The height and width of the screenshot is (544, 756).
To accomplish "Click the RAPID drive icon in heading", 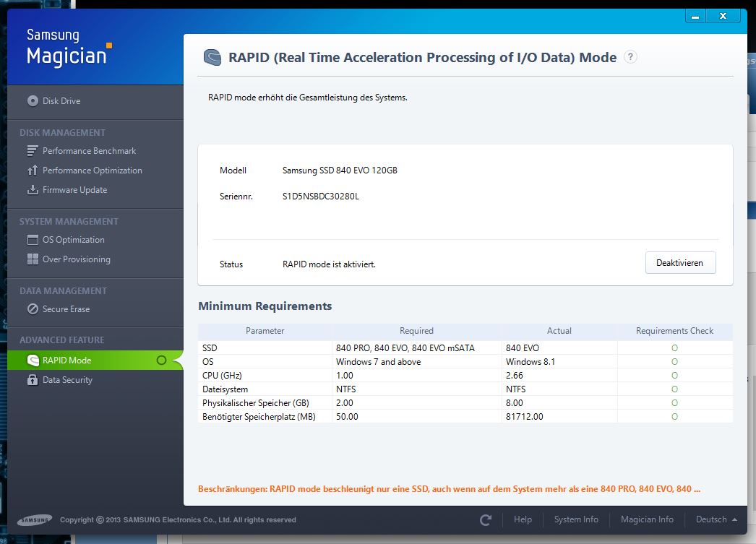I will tap(212, 57).
